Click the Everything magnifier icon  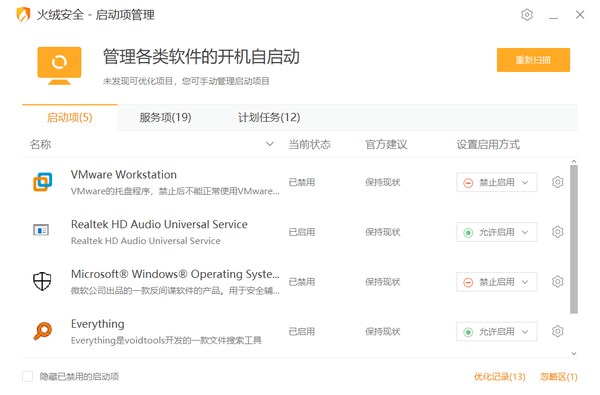(42, 331)
